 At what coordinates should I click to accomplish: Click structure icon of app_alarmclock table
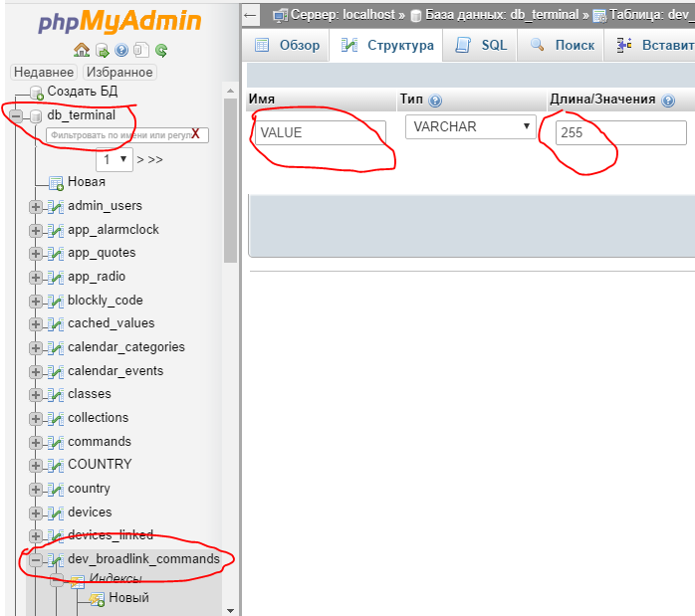(56, 230)
